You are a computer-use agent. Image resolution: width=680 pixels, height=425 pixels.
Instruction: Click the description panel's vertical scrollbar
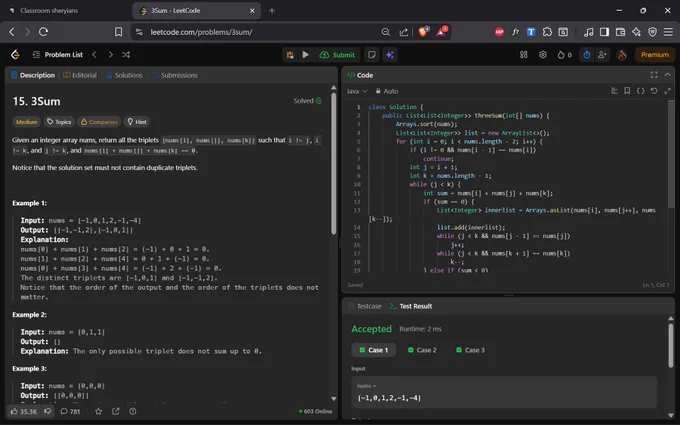[x=333, y=164]
